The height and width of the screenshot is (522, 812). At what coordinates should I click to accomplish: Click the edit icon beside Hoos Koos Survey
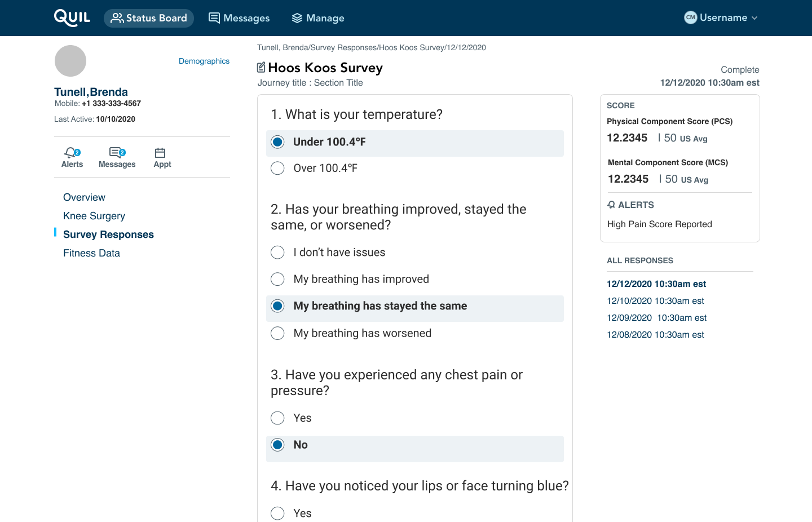(x=261, y=68)
